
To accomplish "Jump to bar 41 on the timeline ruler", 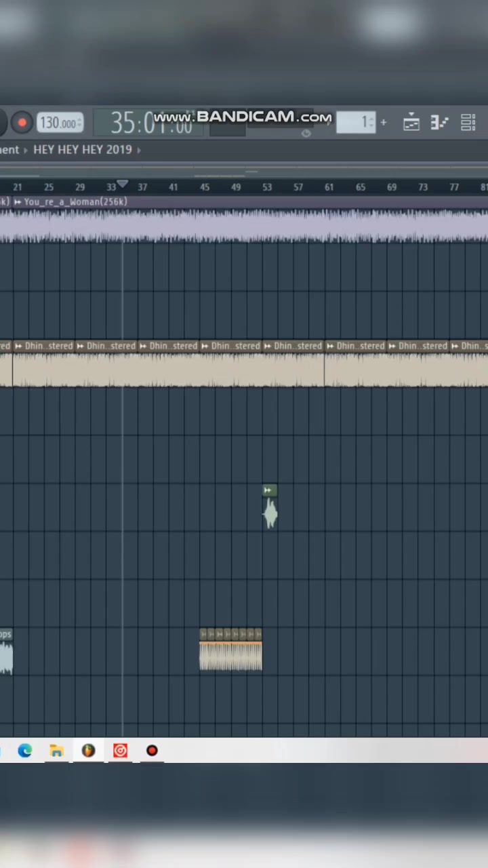I will [174, 187].
